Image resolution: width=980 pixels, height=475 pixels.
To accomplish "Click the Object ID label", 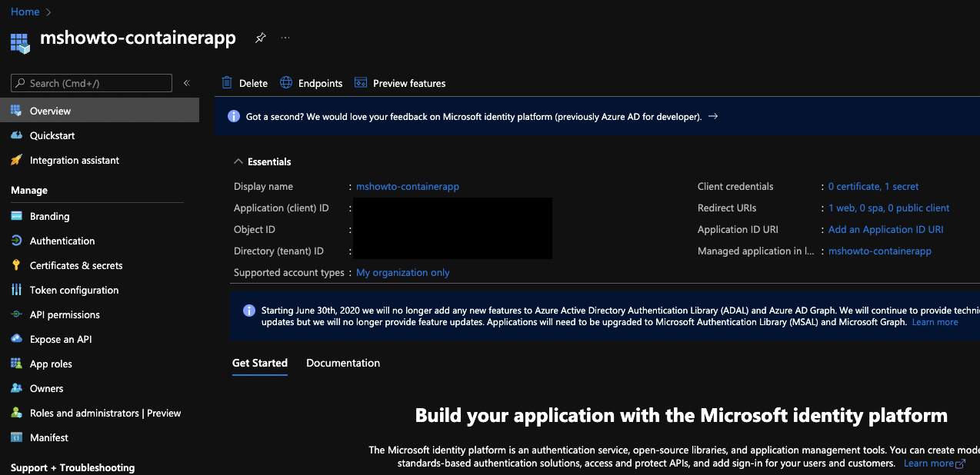I will (255, 229).
